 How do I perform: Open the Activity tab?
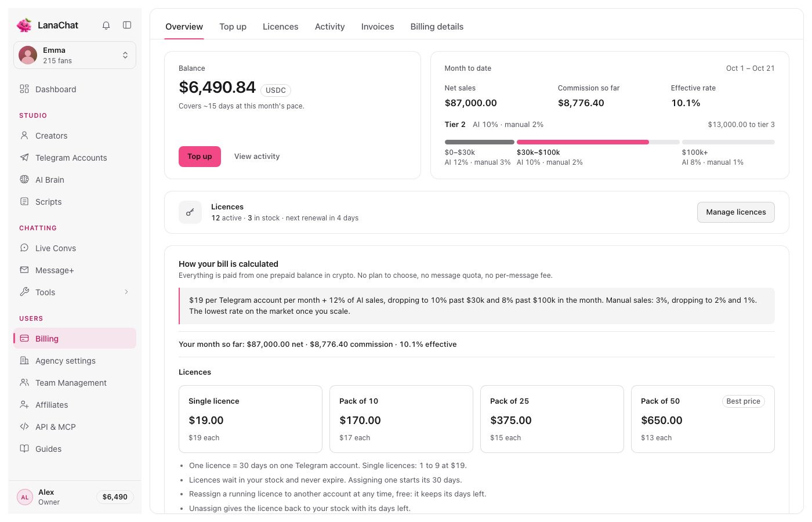coord(330,27)
